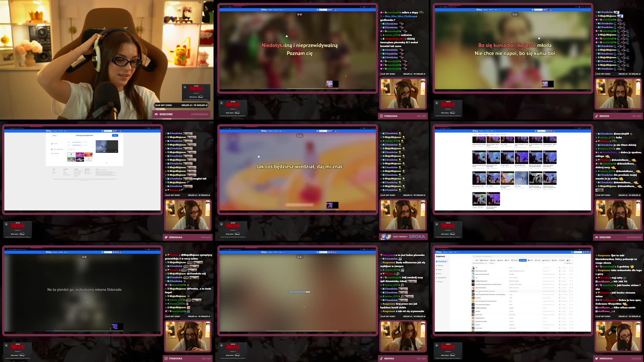
Task: Click the notification icon in the top navbar
Action: tap(586, 252)
